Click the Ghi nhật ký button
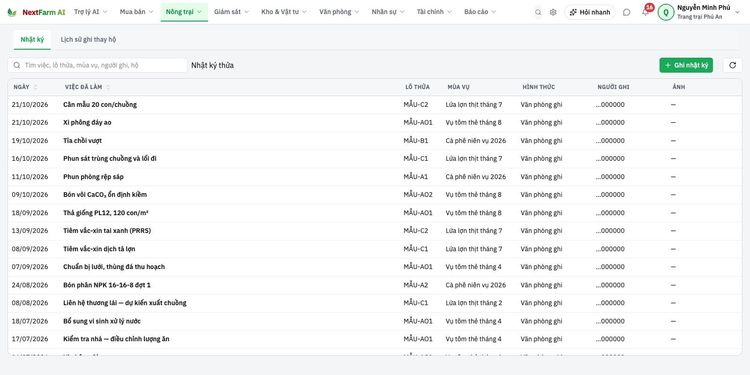Screen dimensions: 750x375 pos(686,65)
